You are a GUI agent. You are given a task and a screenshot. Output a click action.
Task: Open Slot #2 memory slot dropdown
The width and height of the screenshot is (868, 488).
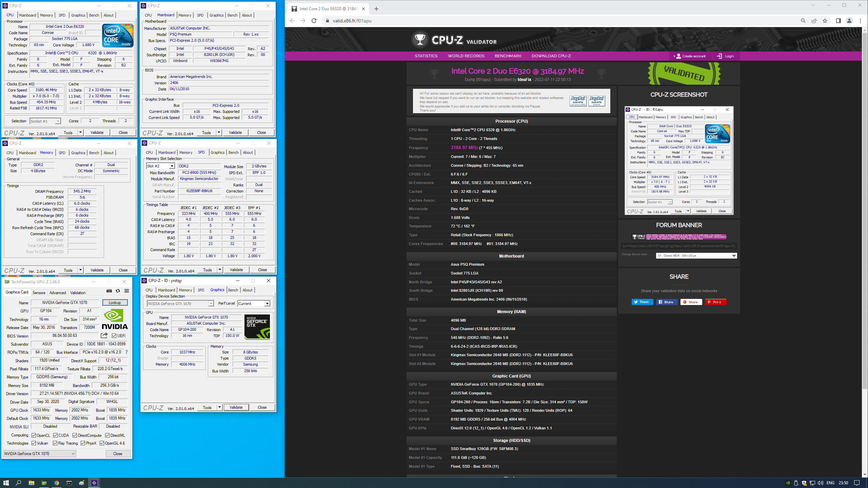coord(160,166)
